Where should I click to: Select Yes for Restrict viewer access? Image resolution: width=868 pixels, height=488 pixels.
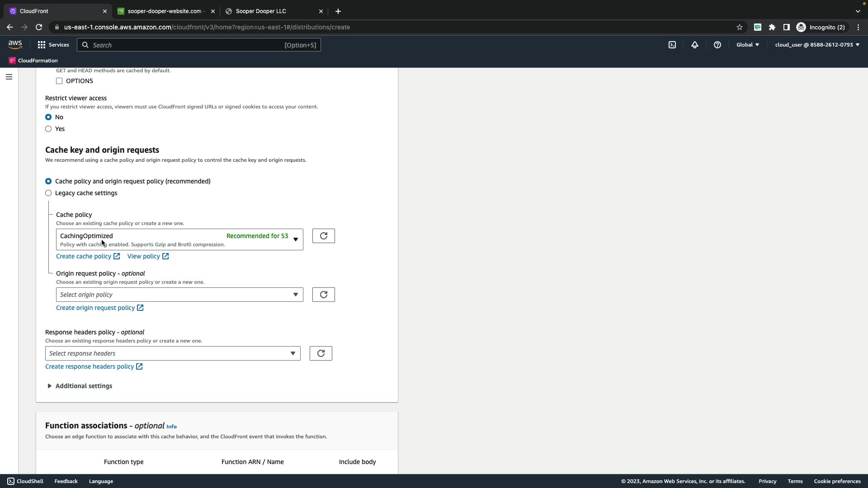click(48, 129)
